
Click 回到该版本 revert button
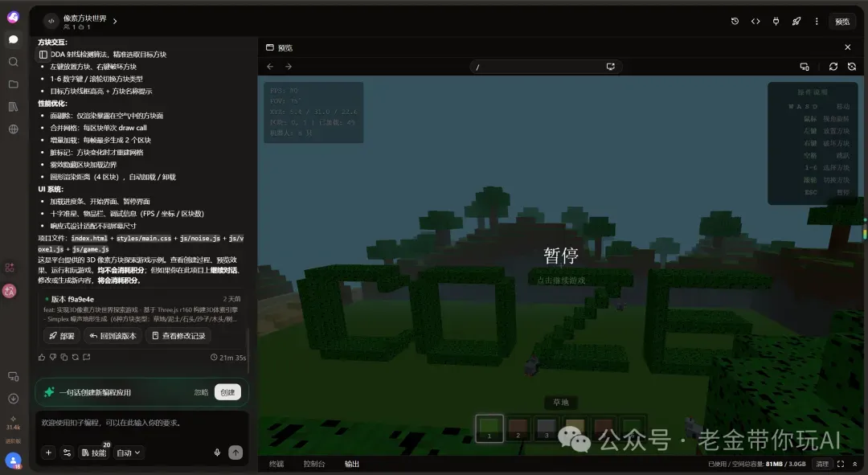pyautogui.click(x=113, y=335)
